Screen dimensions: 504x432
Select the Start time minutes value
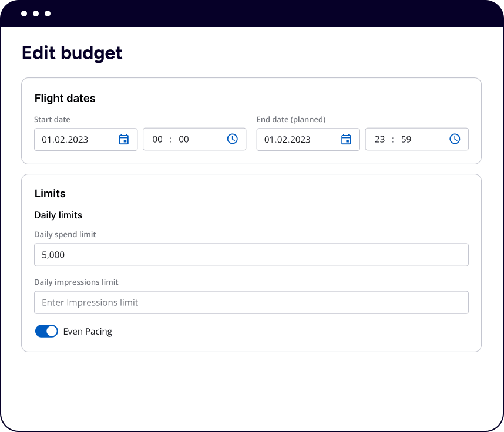184,140
